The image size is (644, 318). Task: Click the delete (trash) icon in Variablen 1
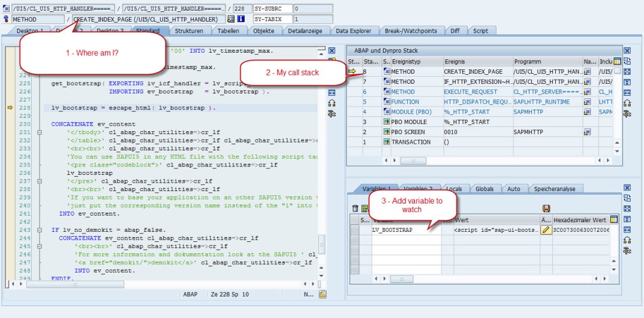coord(355,208)
